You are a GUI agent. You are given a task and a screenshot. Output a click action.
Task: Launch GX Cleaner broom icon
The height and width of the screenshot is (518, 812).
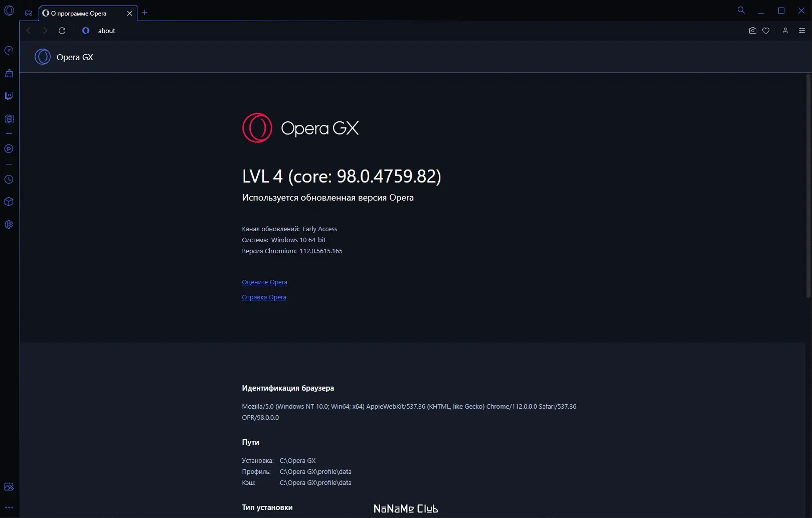click(9, 73)
